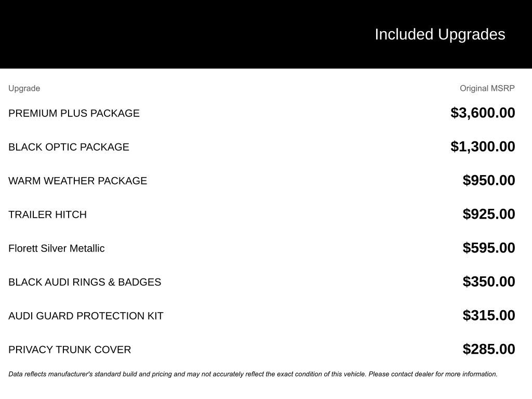
Task: Click the manufacturer data disclaimer text
Action: (x=252, y=374)
